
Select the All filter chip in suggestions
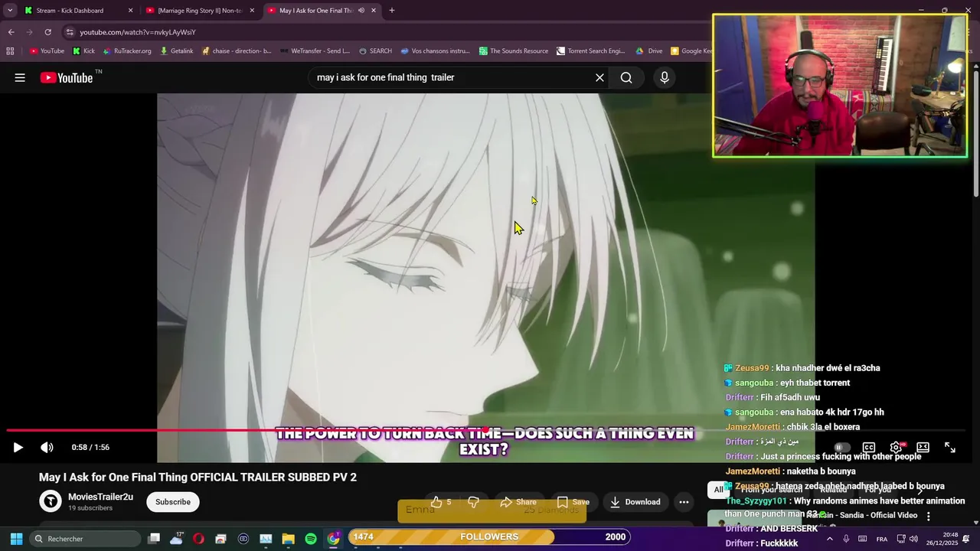point(719,490)
